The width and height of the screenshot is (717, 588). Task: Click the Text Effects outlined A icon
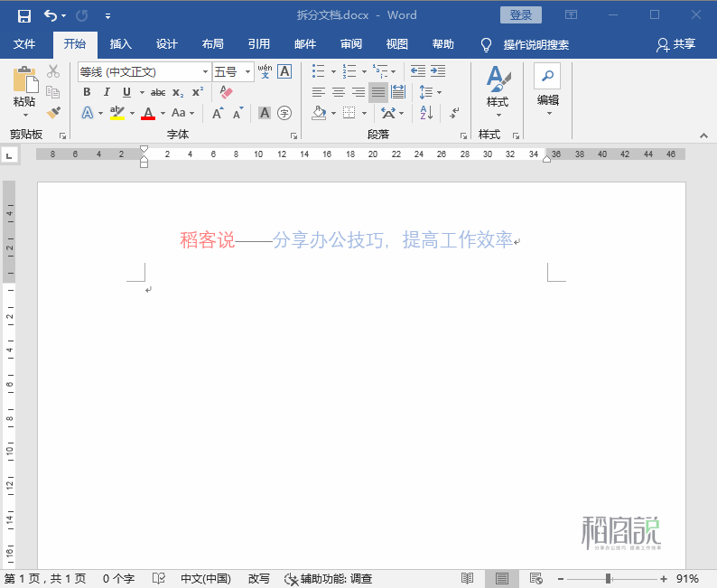pyautogui.click(x=88, y=113)
